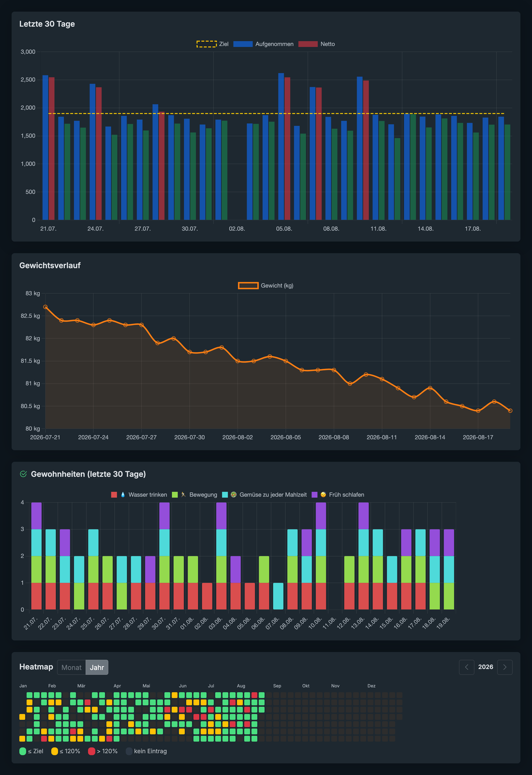Toggle the Früh schlafen legend entry
This screenshot has width=532, height=775.
point(338,495)
